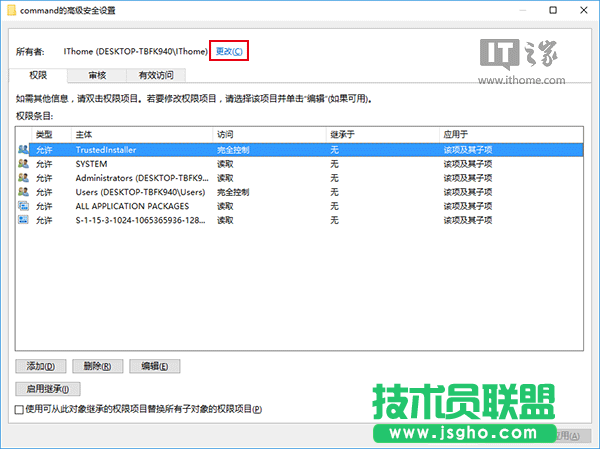The image size is (600, 449).
Task: Sort by the 访问 column header
Action: pyautogui.click(x=269, y=134)
